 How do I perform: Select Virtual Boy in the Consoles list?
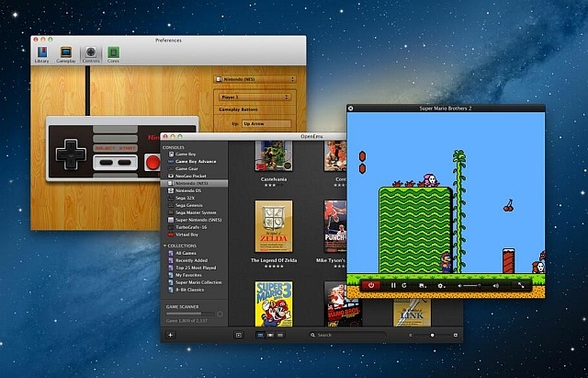[x=194, y=235]
